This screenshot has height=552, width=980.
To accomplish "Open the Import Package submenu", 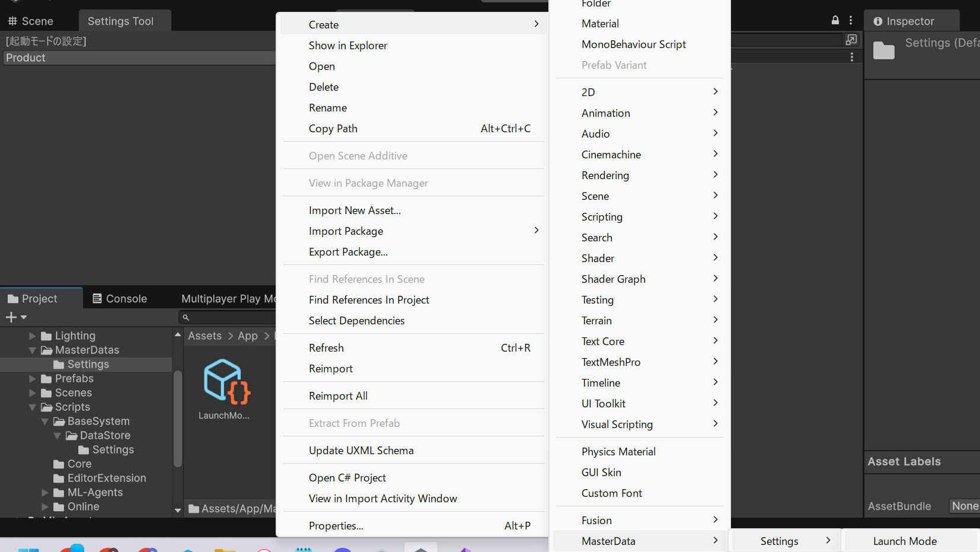I will click(413, 231).
